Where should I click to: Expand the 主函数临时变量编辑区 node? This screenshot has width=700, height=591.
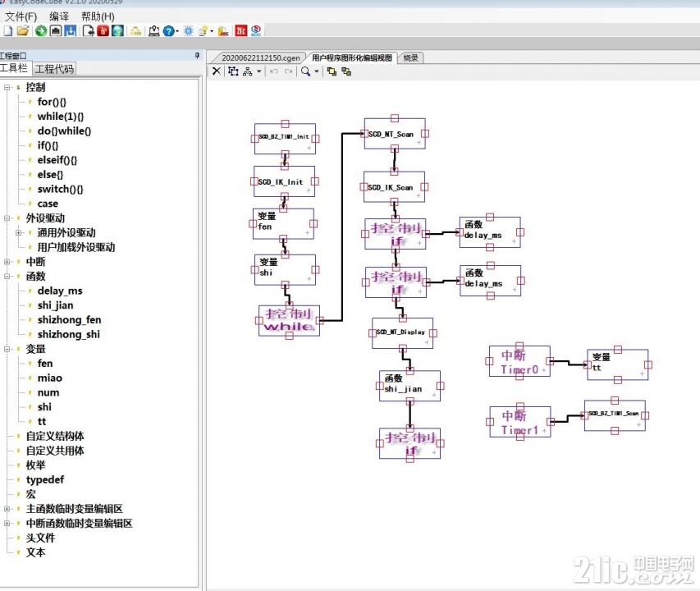click(7, 509)
